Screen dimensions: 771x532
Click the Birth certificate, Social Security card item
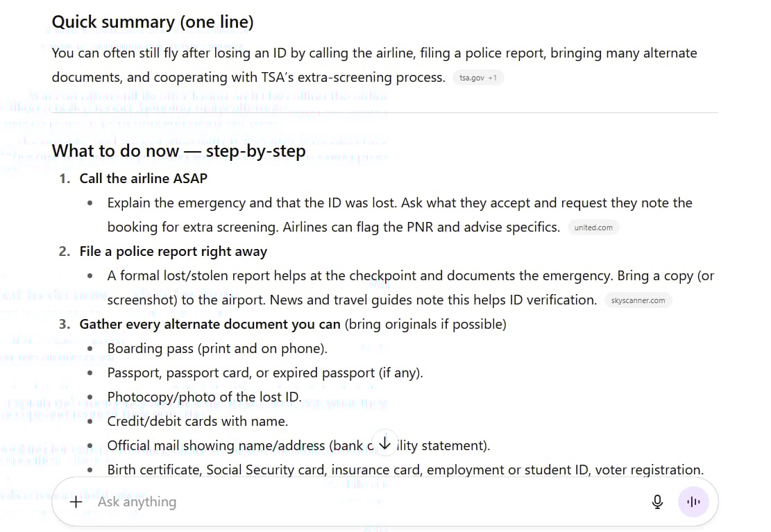click(405, 470)
